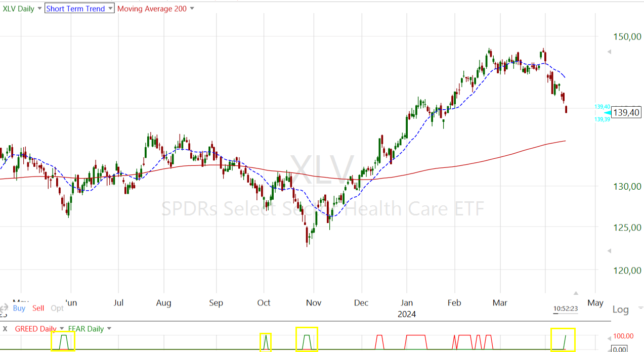The width and height of the screenshot is (644, 352).
Task: Click the GREED Daily indicator label
Action: pyautogui.click(x=35, y=329)
